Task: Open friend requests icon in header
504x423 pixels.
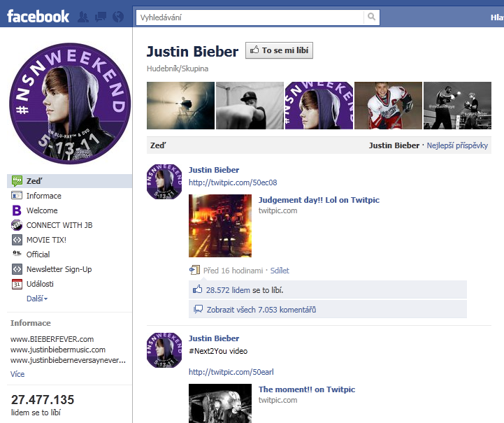Action: pyautogui.click(x=83, y=17)
